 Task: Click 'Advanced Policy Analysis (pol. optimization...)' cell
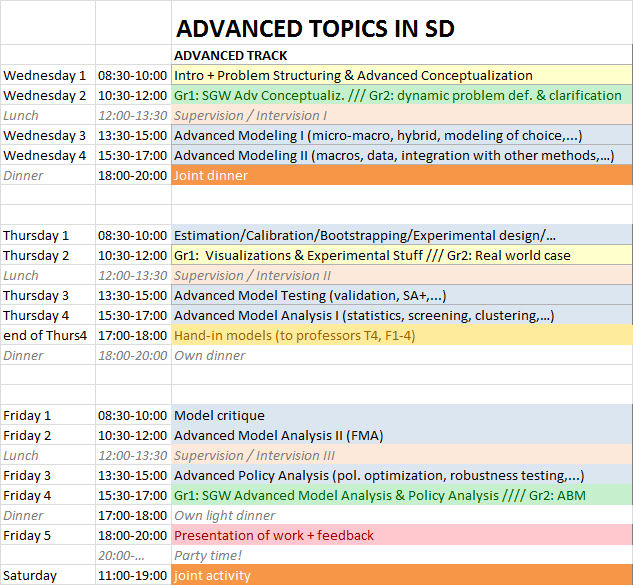(x=402, y=475)
